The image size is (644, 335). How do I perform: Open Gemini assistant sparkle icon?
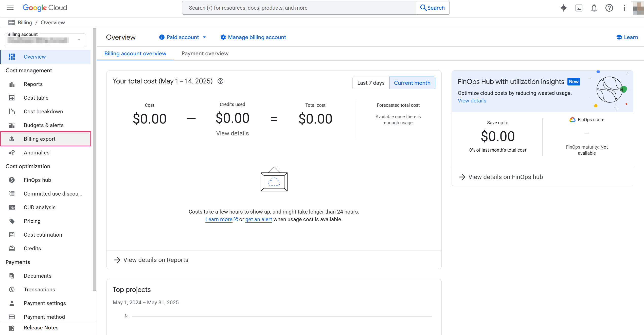pos(563,8)
